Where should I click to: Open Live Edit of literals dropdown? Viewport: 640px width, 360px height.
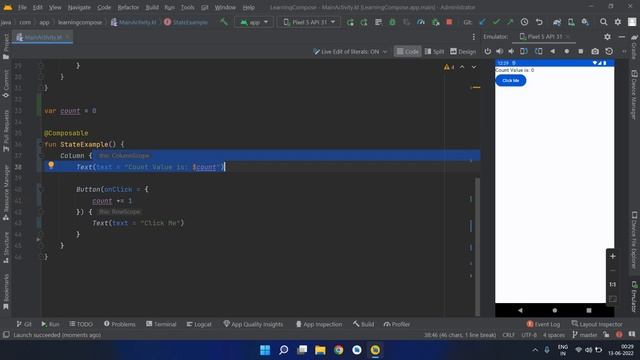(350, 51)
